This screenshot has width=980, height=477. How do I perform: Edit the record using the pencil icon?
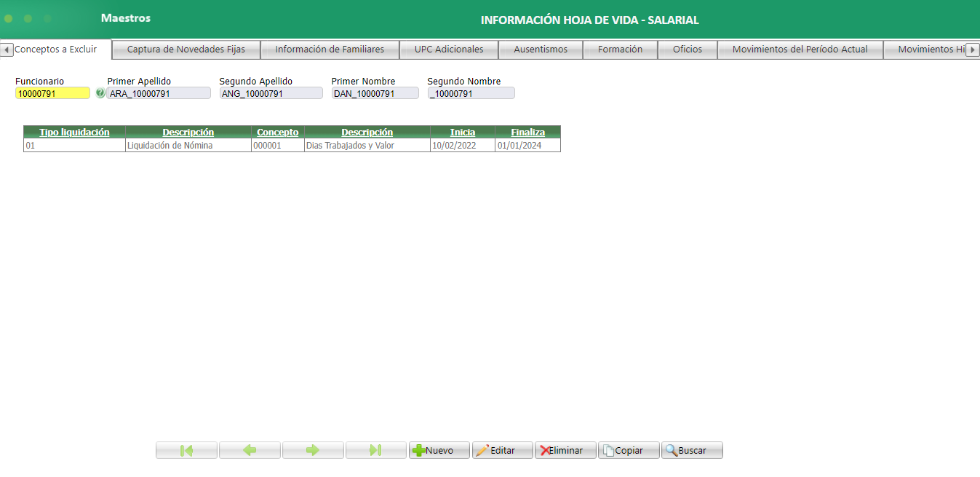[502, 449]
